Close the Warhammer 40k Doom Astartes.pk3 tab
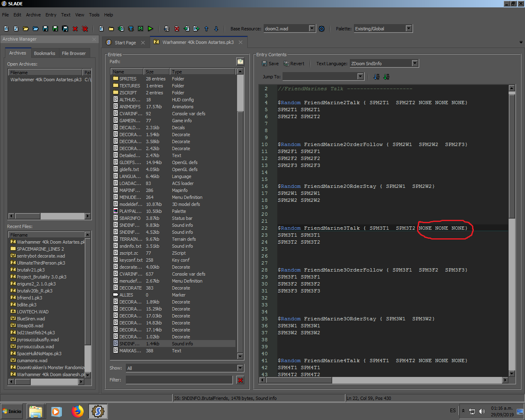 (240, 42)
